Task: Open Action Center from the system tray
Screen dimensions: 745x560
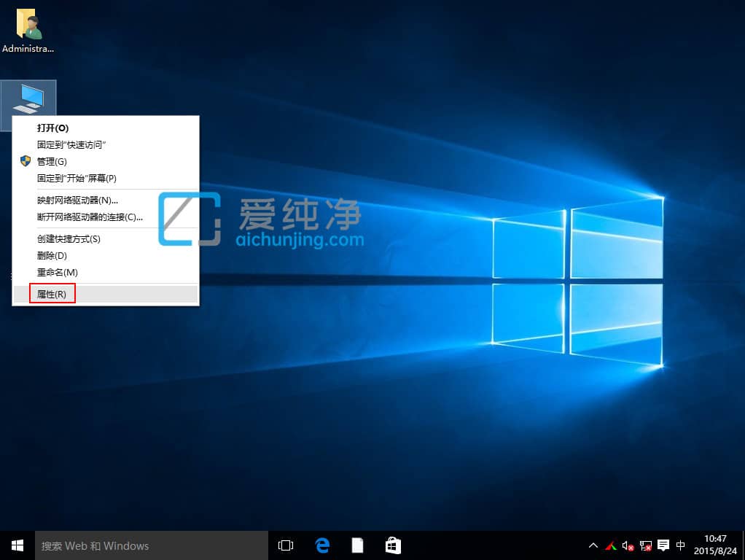Action: click(x=663, y=545)
